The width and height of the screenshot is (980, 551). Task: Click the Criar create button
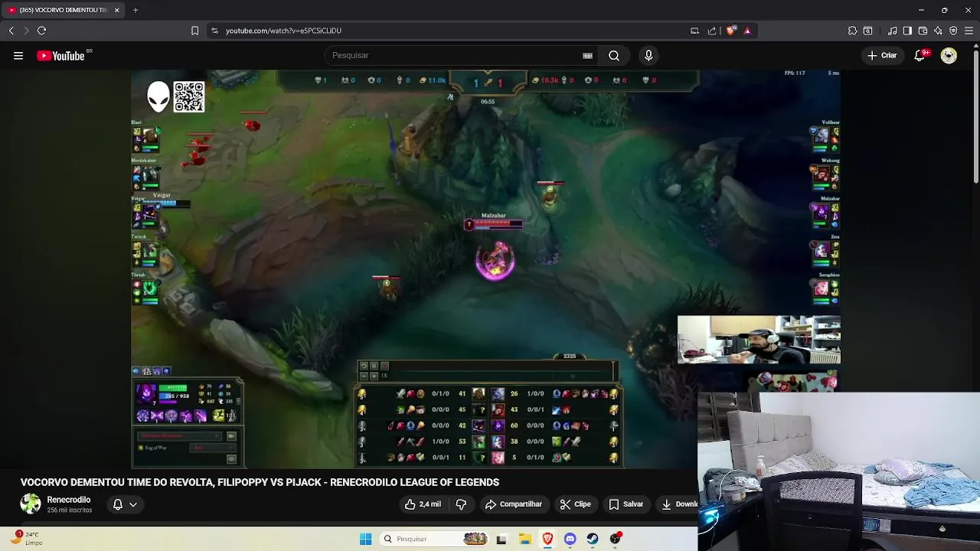pos(881,55)
